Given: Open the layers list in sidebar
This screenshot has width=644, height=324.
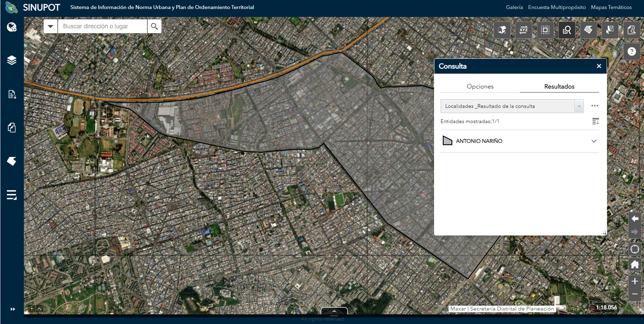Looking at the screenshot, I should click(x=12, y=60).
